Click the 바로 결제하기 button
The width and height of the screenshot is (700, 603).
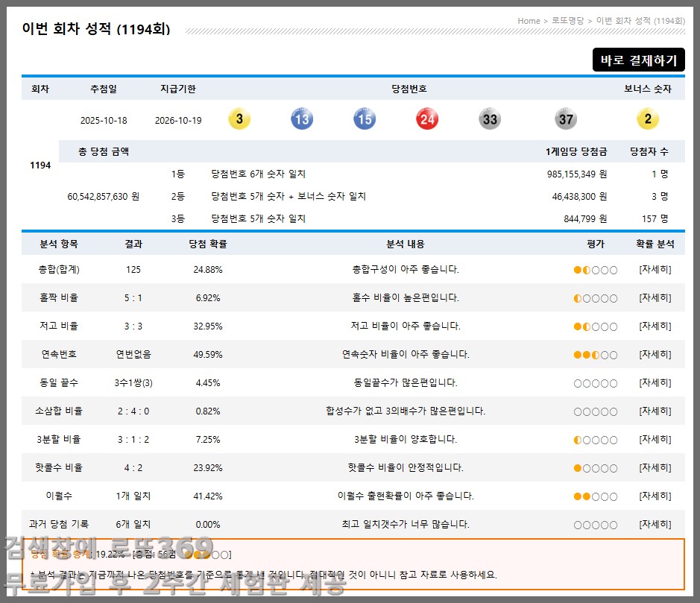click(638, 60)
